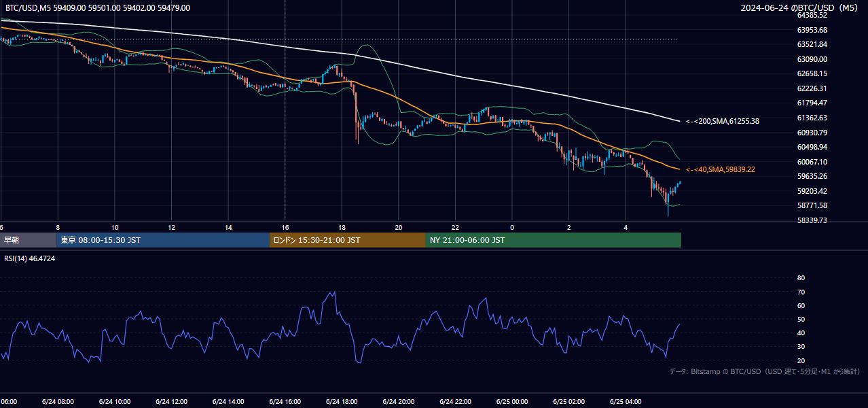Click price axis label 61794.47
The width and height of the screenshot is (868, 408).
pos(812,103)
